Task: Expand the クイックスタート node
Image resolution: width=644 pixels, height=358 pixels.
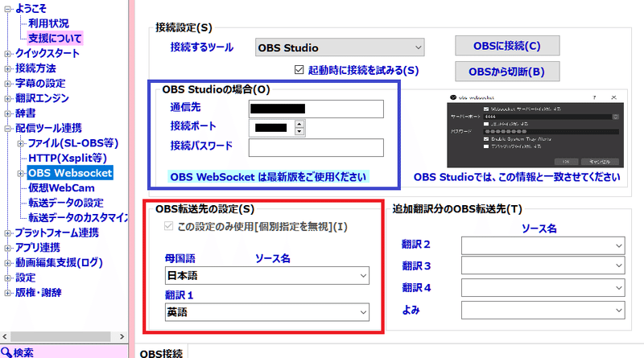Action: tap(7, 53)
